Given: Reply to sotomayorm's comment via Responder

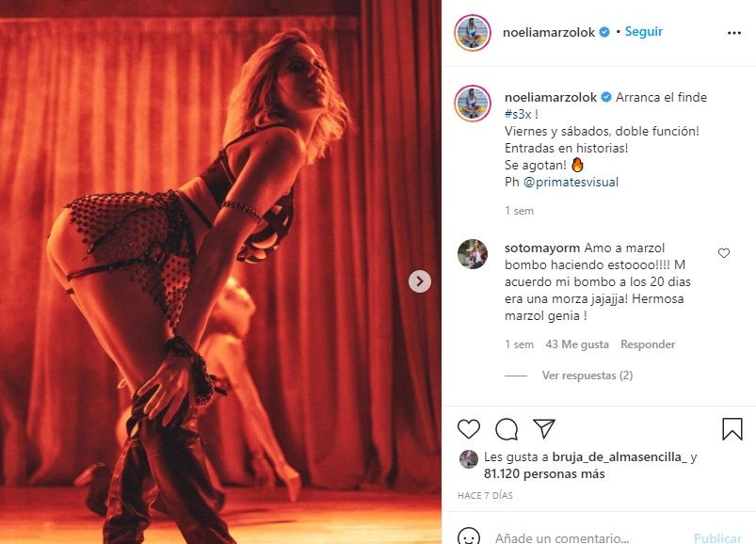Looking at the screenshot, I should coord(648,344).
